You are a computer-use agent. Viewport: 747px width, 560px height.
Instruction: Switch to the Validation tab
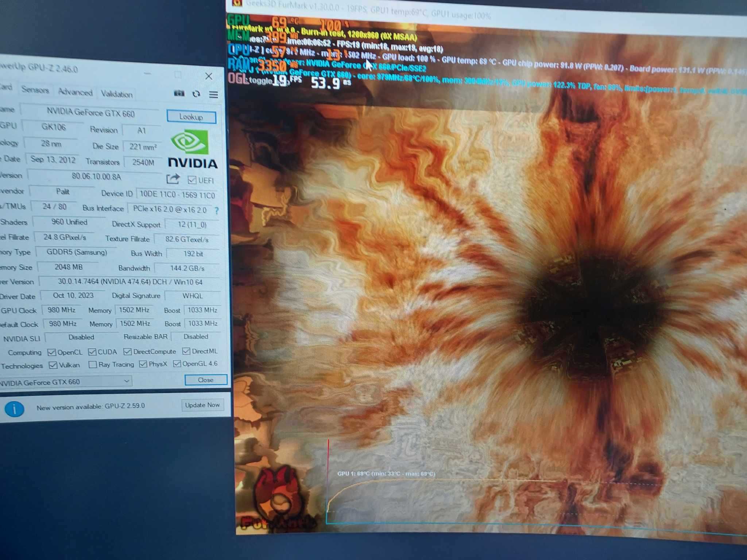(x=117, y=94)
